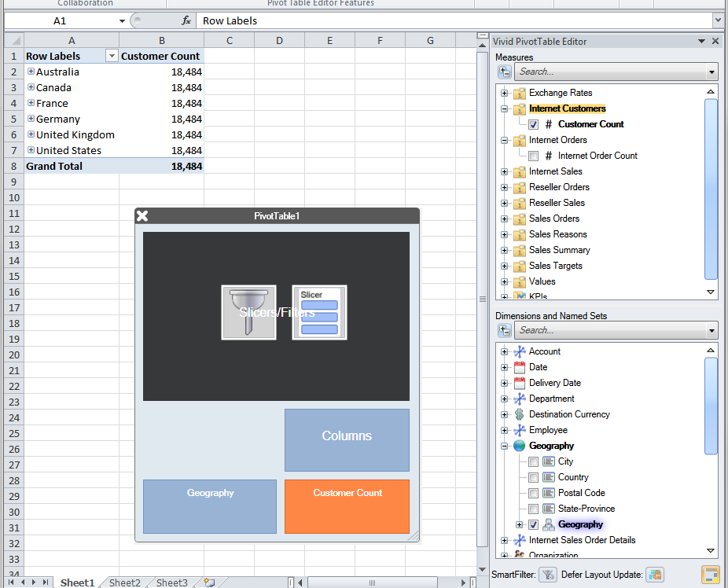The height and width of the screenshot is (588, 728).
Task: Click the orange Customer Count values zone
Action: 347,506
